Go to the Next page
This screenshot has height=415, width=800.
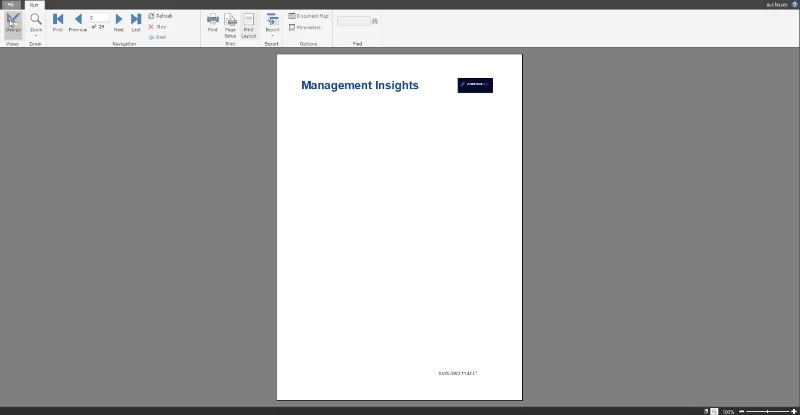pyautogui.click(x=118, y=23)
